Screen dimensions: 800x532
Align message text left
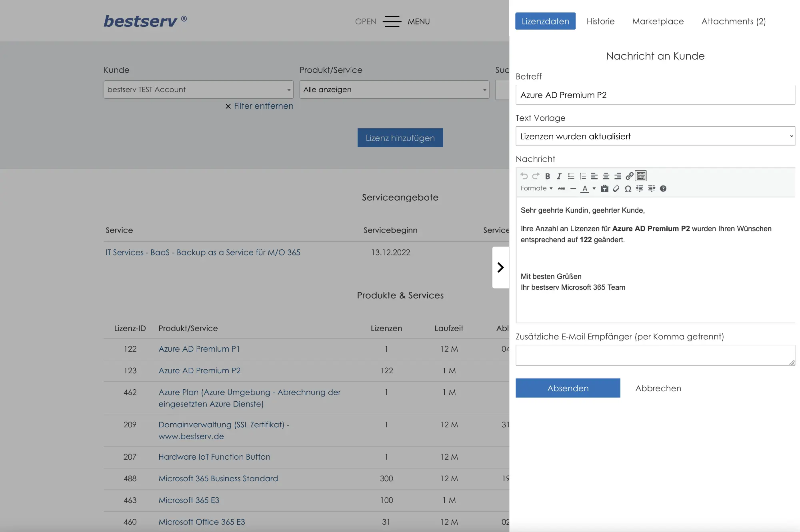click(594, 176)
